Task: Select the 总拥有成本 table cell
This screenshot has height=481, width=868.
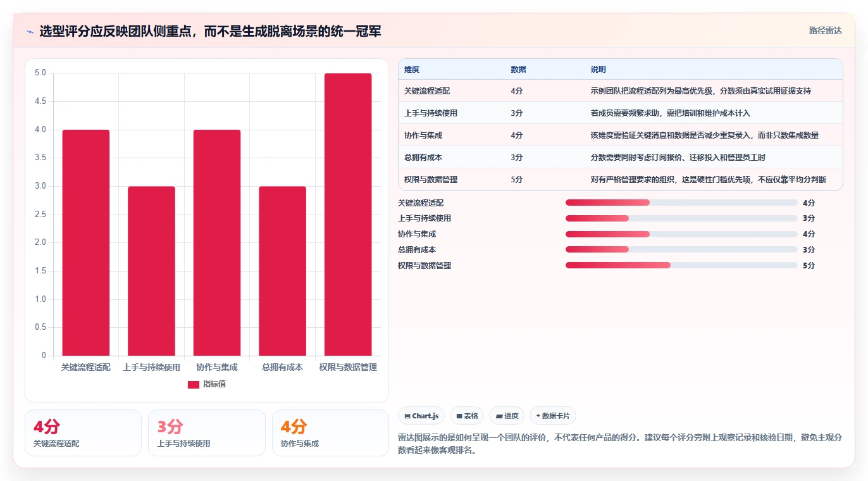Action: pyautogui.click(x=423, y=158)
